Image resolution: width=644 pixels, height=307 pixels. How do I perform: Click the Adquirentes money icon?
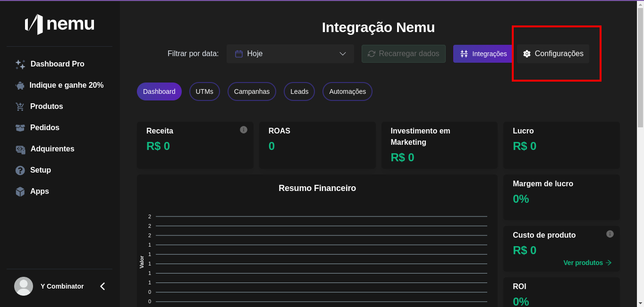20,149
